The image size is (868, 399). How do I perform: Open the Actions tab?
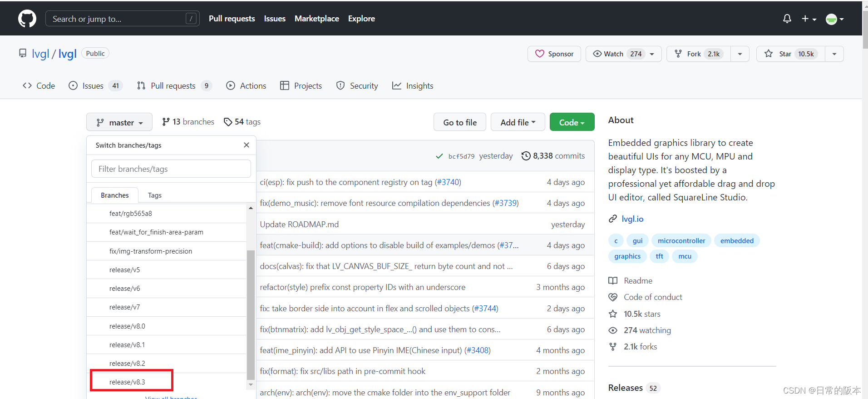coord(246,85)
